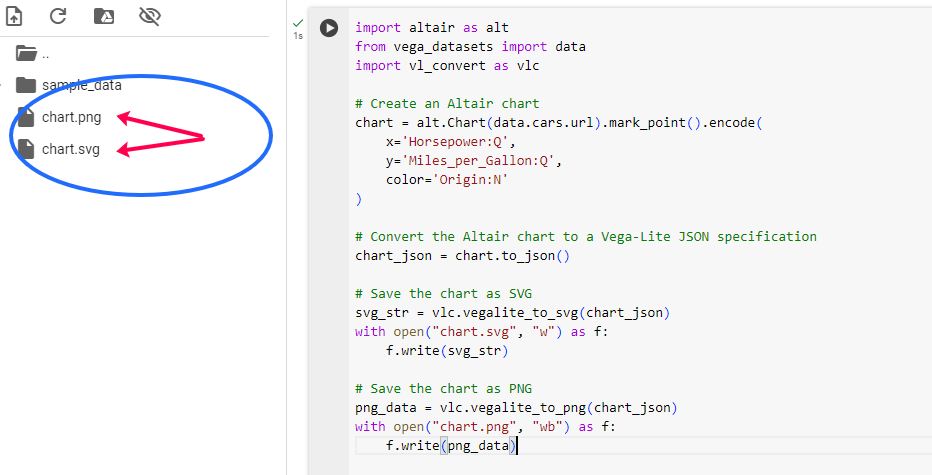Click the chart.to_json() code line

pos(462,256)
